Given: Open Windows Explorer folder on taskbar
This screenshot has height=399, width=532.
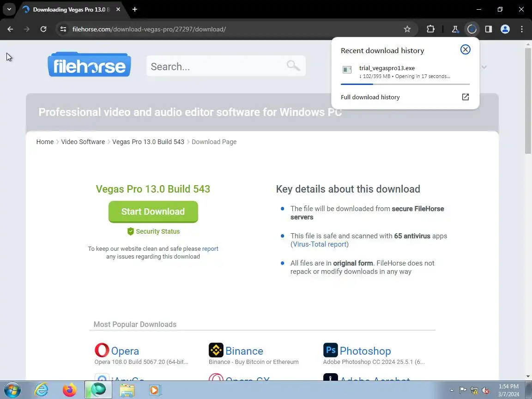Looking at the screenshot, I should click(x=127, y=390).
